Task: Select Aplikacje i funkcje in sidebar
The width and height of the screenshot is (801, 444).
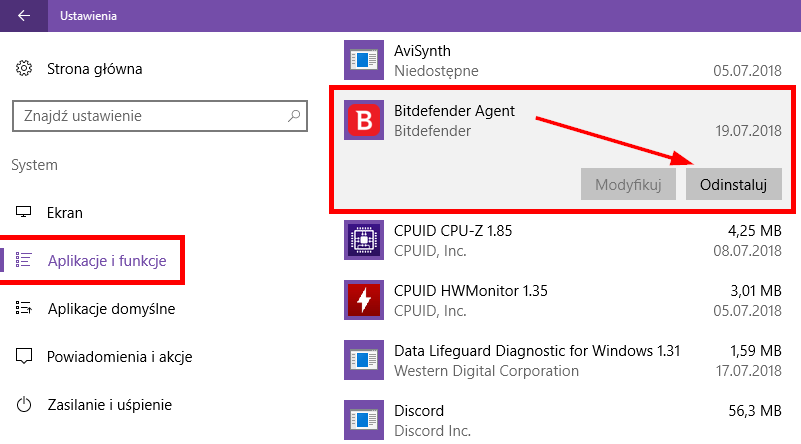Action: pyautogui.click(x=107, y=261)
